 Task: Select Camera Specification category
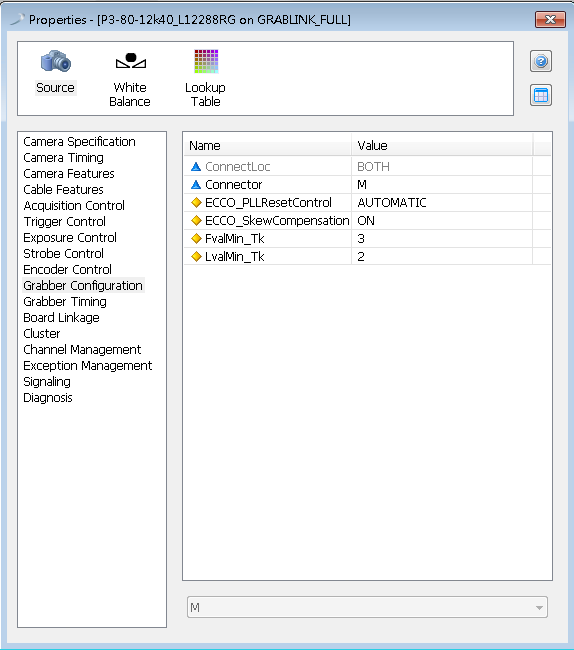[x=79, y=142]
